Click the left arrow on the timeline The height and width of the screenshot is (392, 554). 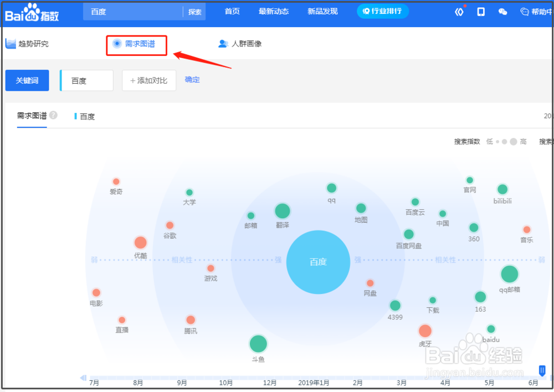point(83,378)
